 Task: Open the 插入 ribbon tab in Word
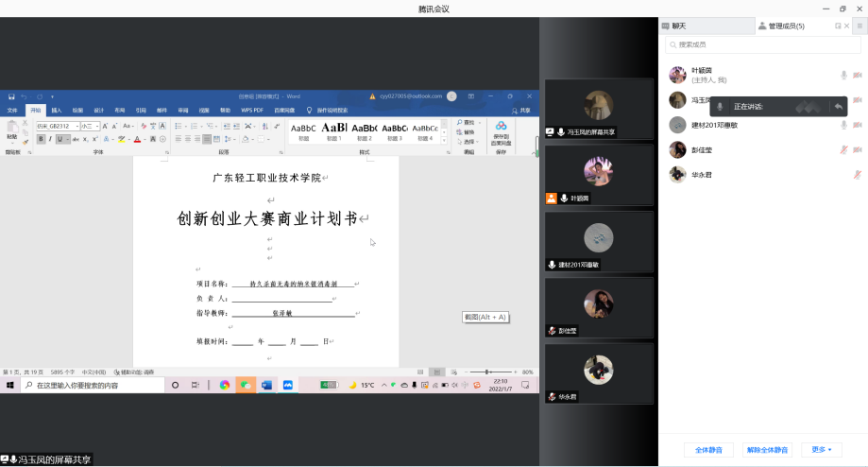pos(57,110)
